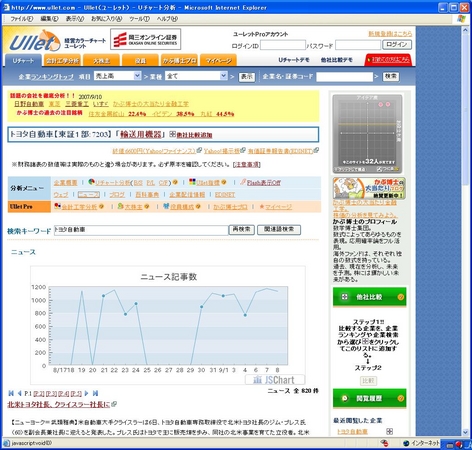Click the help icon next to Ullet指標

pos(224,182)
